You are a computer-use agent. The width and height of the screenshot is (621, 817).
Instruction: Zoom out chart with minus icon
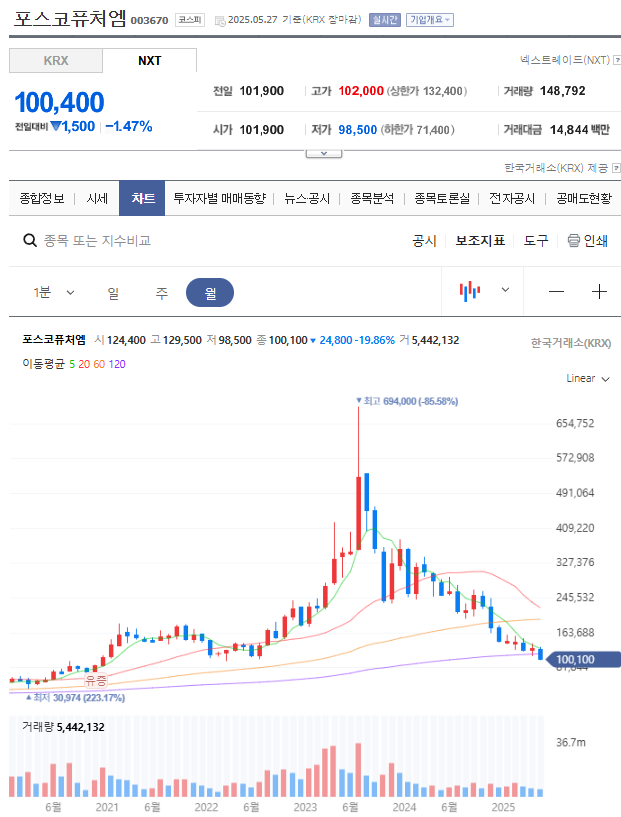pyautogui.click(x=556, y=292)
